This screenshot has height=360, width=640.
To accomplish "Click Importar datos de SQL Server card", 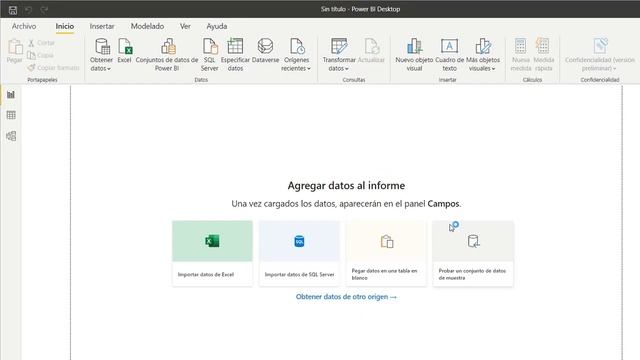I will [x=299, y=253].
